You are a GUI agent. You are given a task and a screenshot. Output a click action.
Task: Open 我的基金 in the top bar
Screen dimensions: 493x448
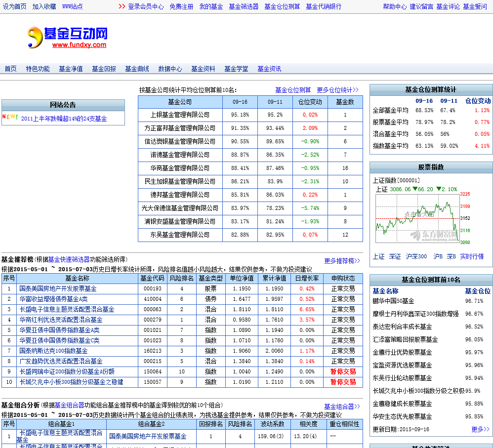point(211,6)
